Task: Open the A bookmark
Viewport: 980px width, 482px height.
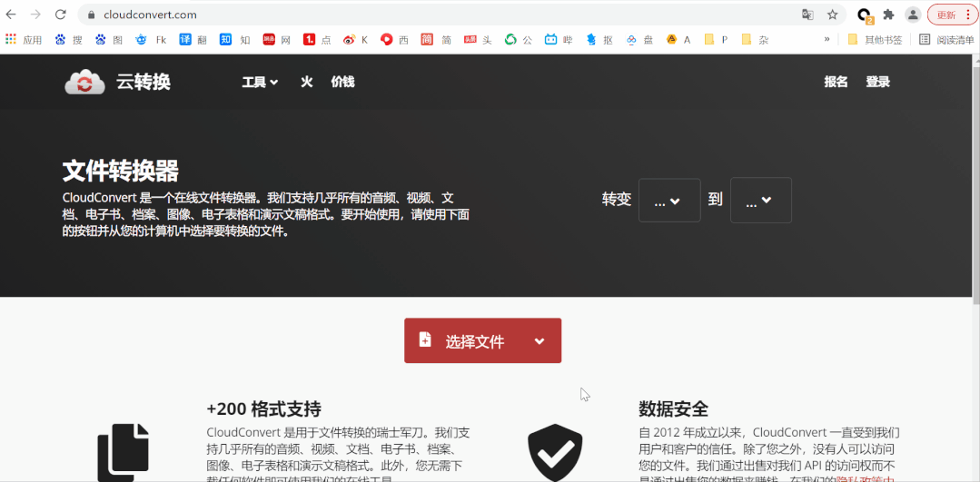Action: coord(678,39)
